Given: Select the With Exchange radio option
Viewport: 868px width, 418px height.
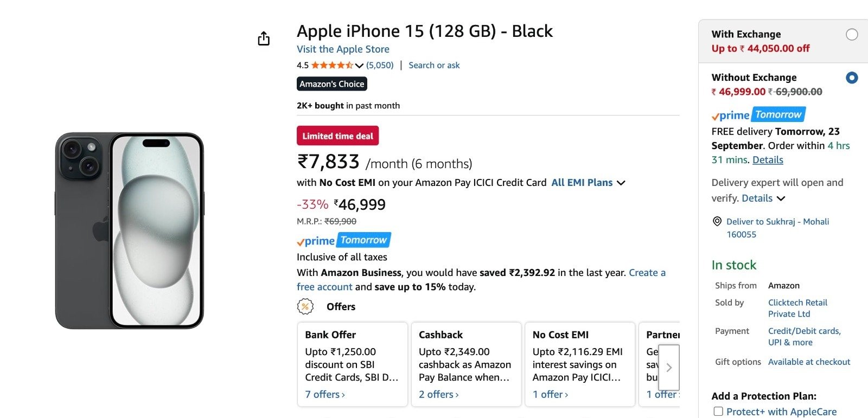Looking at the screenshot, I should (852, 35).
